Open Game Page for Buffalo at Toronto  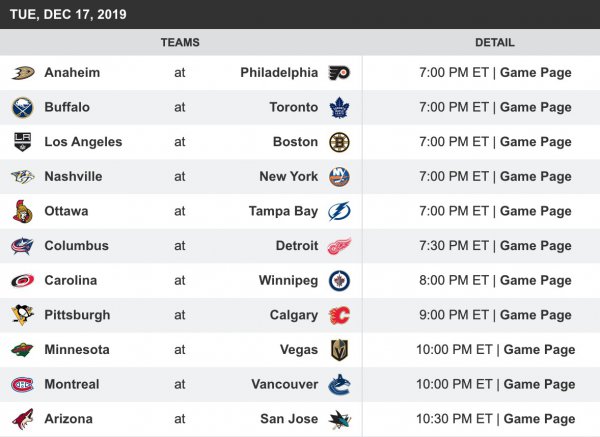[x=535, y=107]
